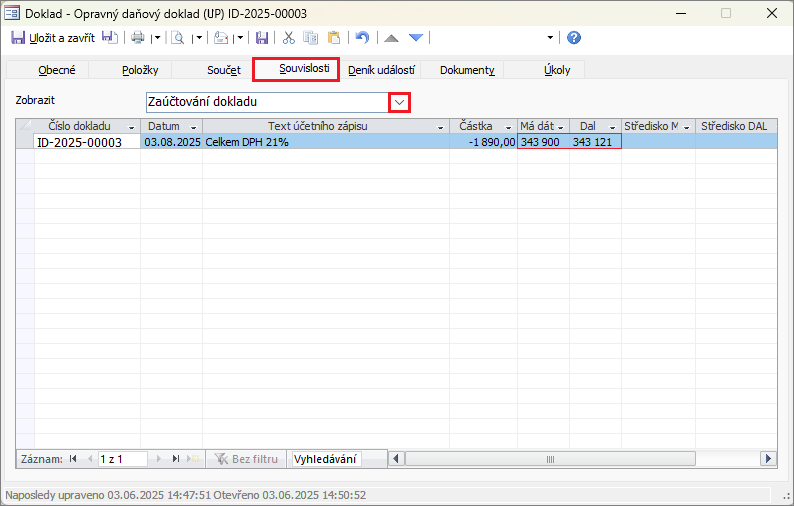Go to last record navigation icon
The height and width of the screenshot is (506, 794).
coord(176,459)
